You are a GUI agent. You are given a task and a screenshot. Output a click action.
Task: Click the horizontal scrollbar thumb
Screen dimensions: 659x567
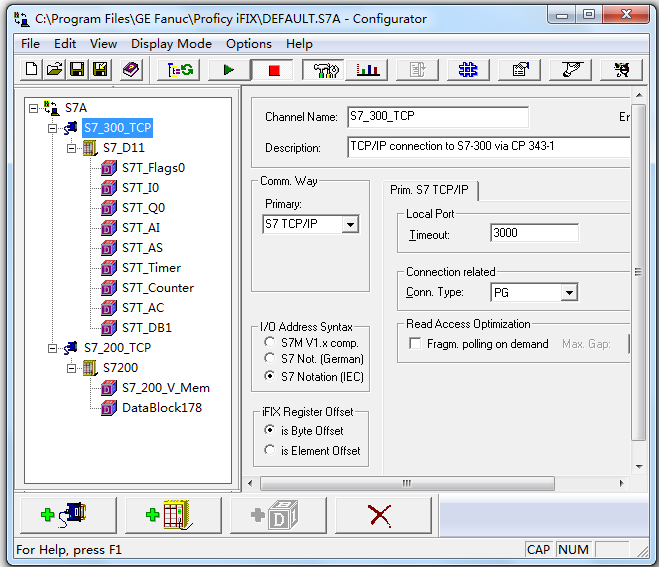click(407, 483)
